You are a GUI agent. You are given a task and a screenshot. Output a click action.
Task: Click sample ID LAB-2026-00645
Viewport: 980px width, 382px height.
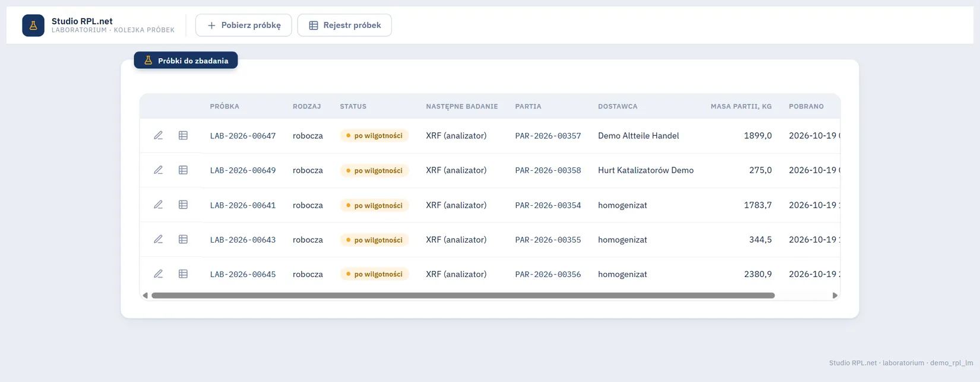pos(243,274)
